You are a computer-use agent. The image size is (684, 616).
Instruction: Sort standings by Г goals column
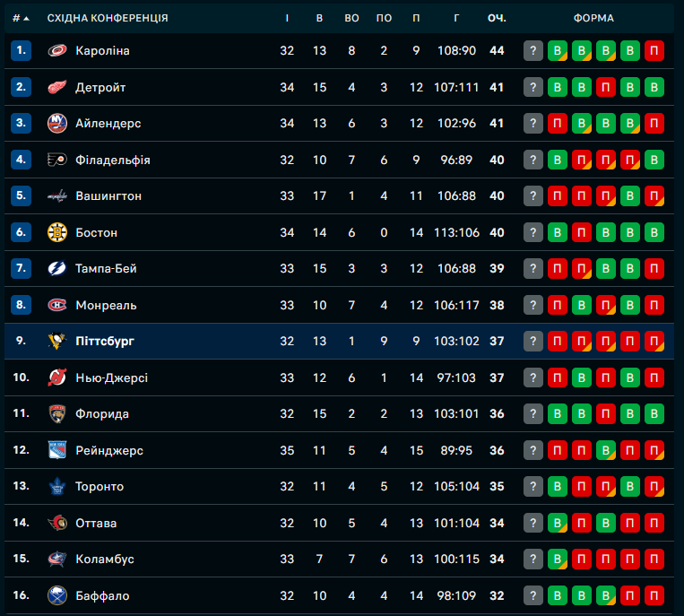point(456,18)
